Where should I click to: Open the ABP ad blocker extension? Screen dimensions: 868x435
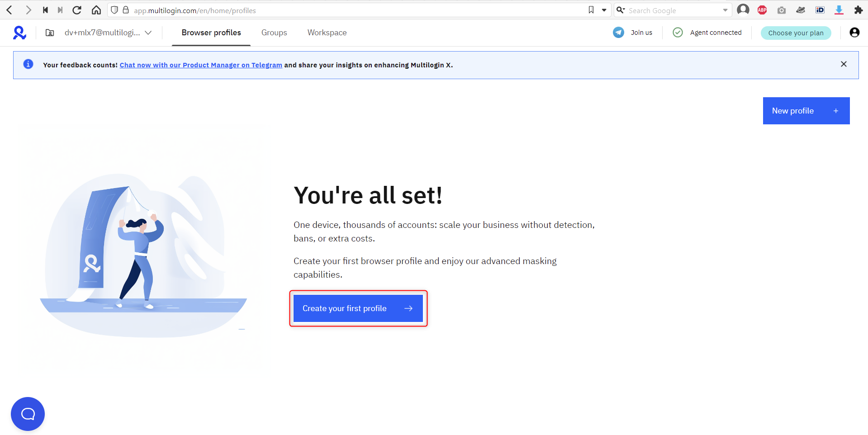[x=762, y=10]
